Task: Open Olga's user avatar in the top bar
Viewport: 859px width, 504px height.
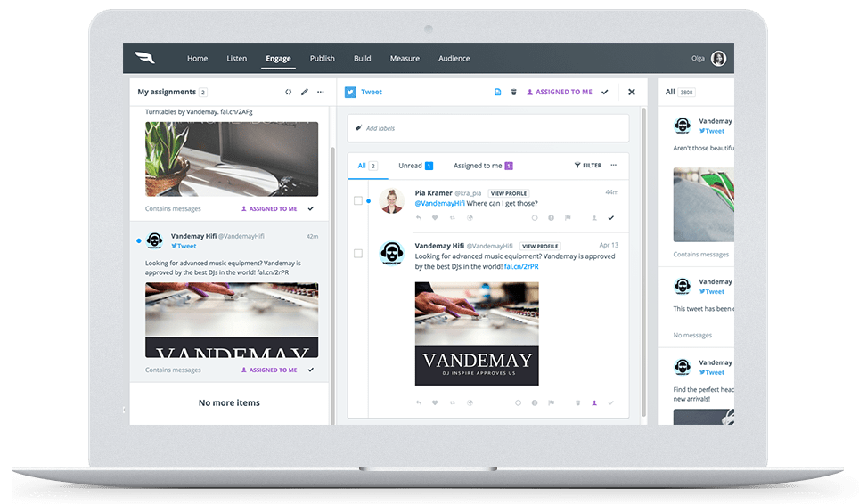Action: pos(719,58)
